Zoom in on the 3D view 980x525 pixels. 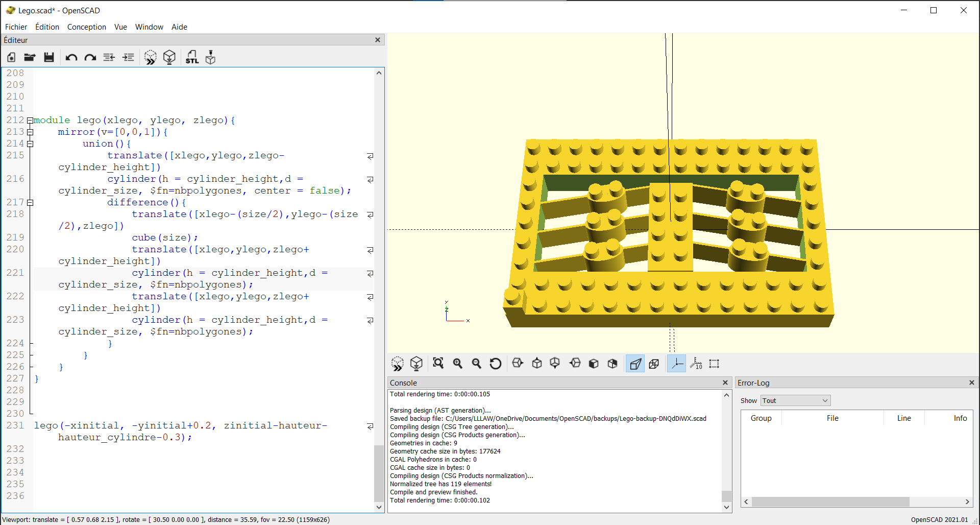pyautogui.click(x=457, y=364)
